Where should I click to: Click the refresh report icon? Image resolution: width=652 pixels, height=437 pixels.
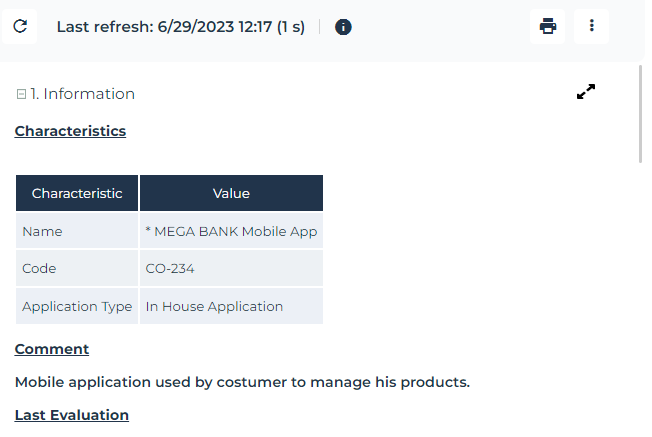pos(20,26)
